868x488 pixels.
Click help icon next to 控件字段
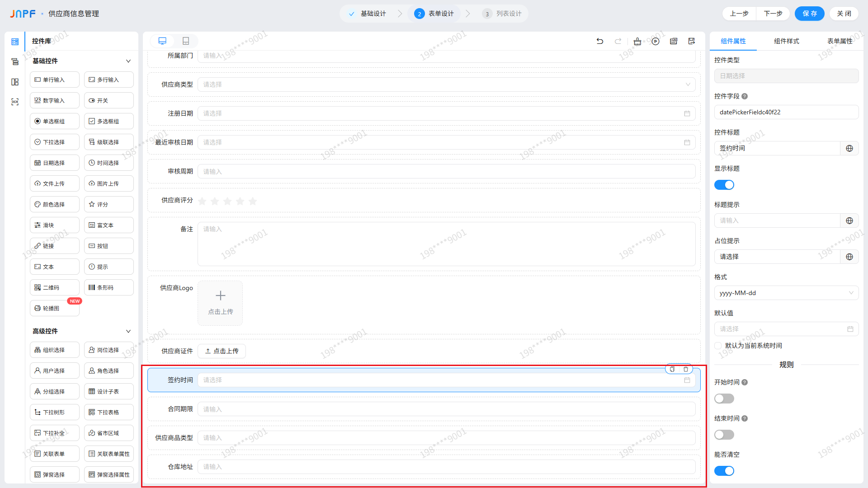[745, 96]
